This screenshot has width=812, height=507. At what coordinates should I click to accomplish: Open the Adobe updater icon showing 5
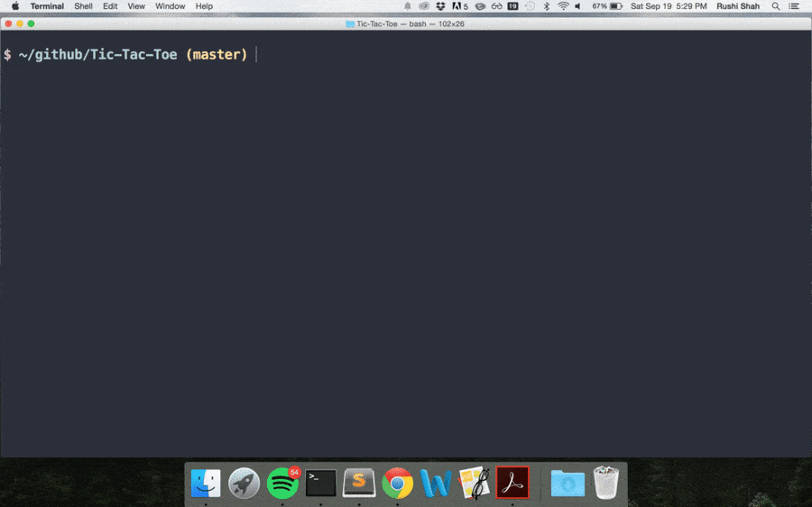pyautogui.click(x=460, y=6)
